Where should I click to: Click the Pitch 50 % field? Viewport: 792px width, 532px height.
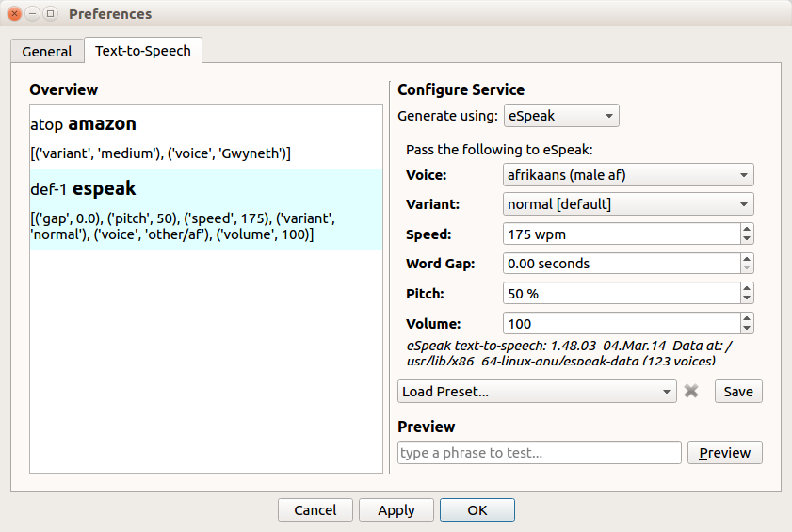pos(622,294)
